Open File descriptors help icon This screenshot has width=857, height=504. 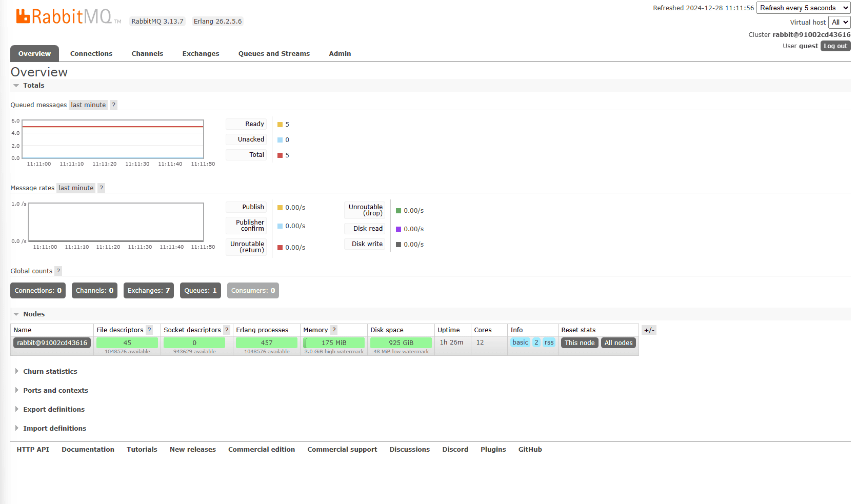[x=149, y=330]
